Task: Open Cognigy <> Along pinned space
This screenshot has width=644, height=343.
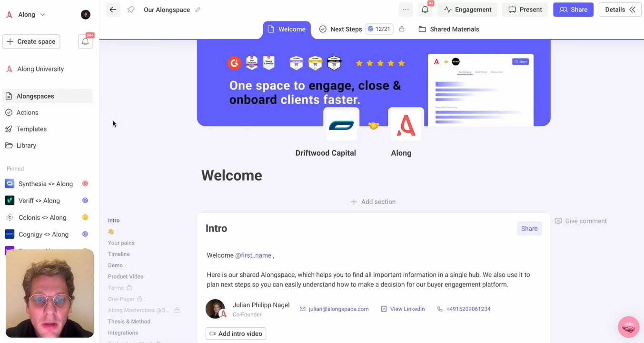Action: 43,234
